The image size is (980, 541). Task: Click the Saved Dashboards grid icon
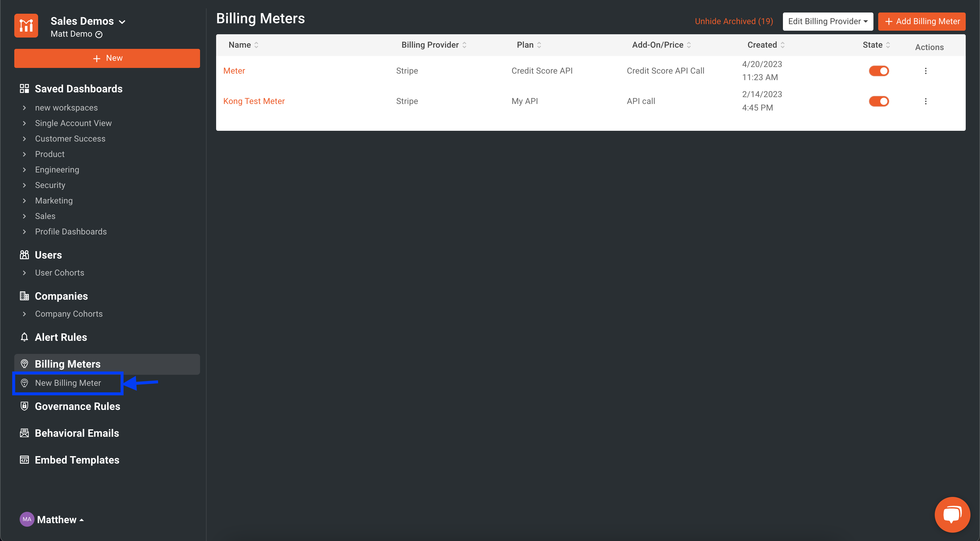24,88
